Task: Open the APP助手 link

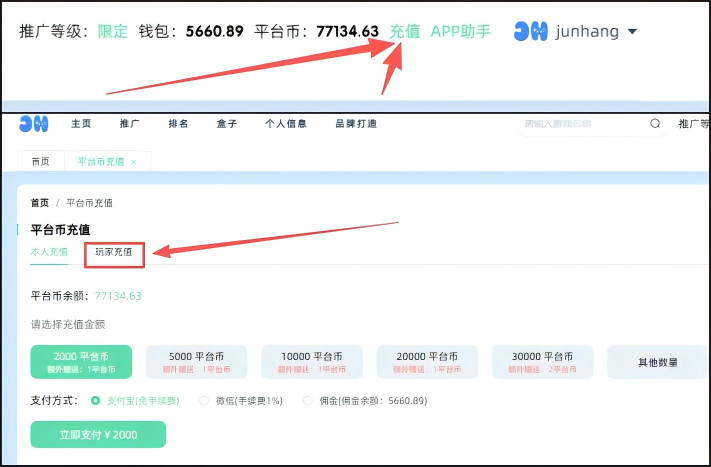Action: [460, 31]
